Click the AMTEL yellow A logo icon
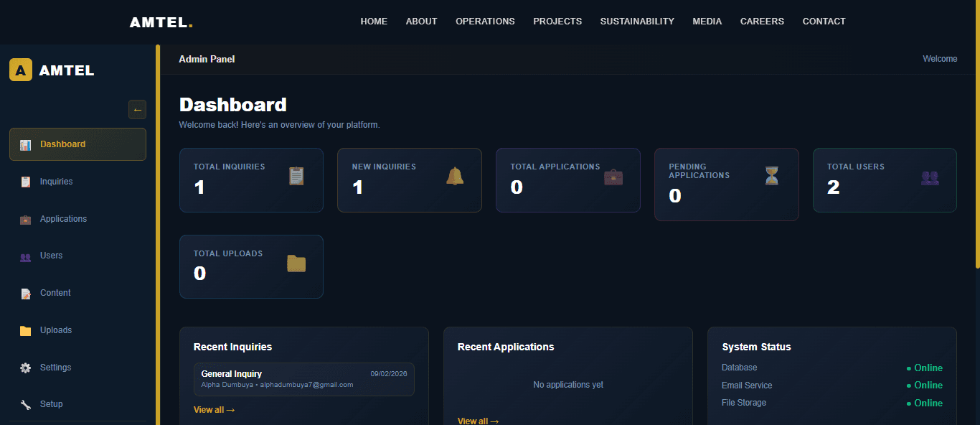 tap(21, 70)
